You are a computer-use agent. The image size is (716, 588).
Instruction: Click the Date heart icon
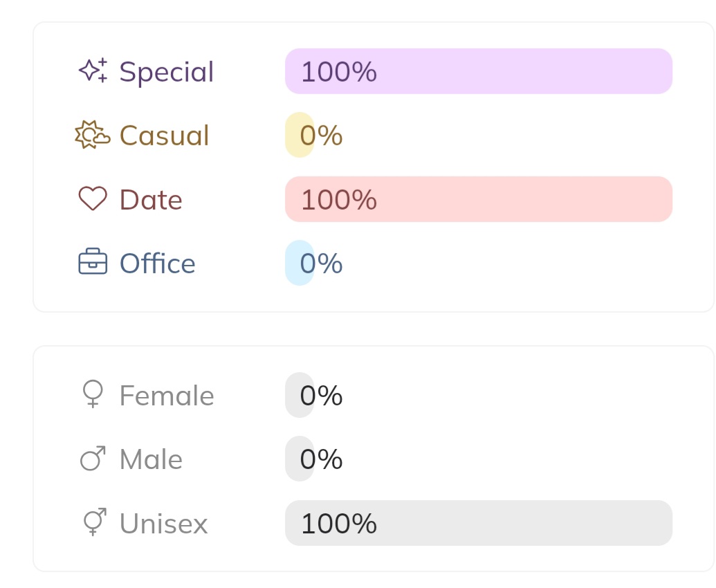[93, 199]
